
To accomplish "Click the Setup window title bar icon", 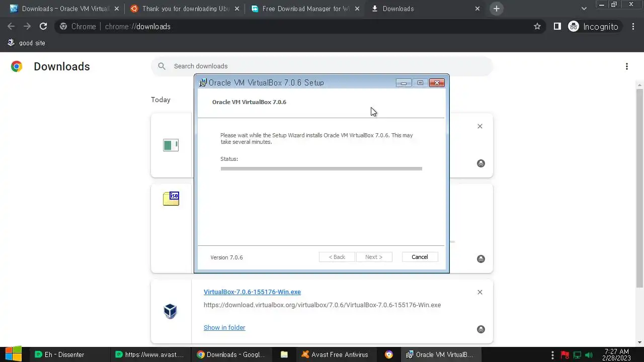I will click(x=203, y=83).
